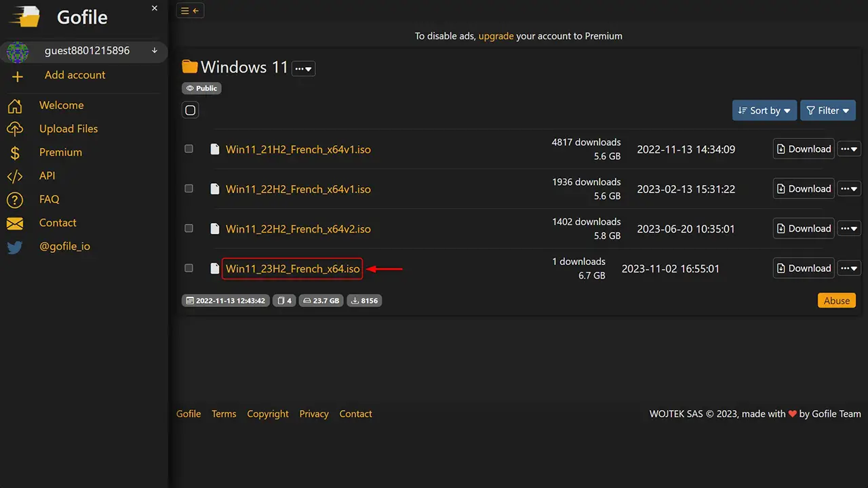Click file icon of Win11_22H2_French_x64v2.iso
The image size is (868, 488).
(215, 228)
